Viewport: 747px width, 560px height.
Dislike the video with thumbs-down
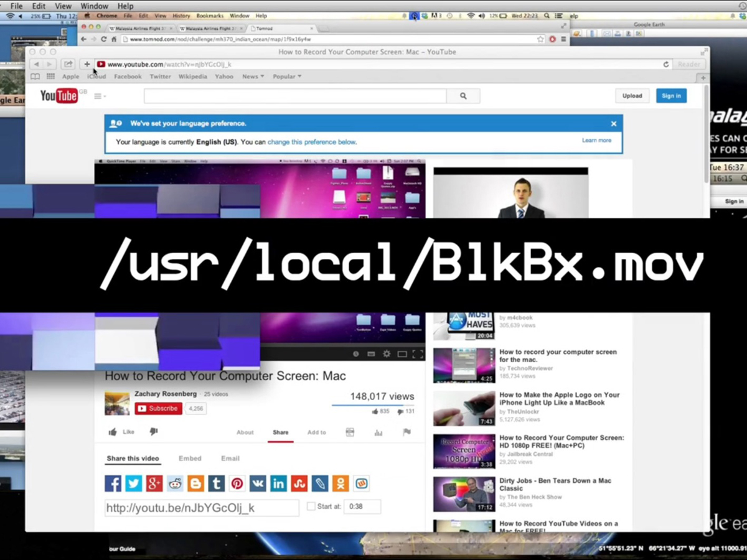154,432
